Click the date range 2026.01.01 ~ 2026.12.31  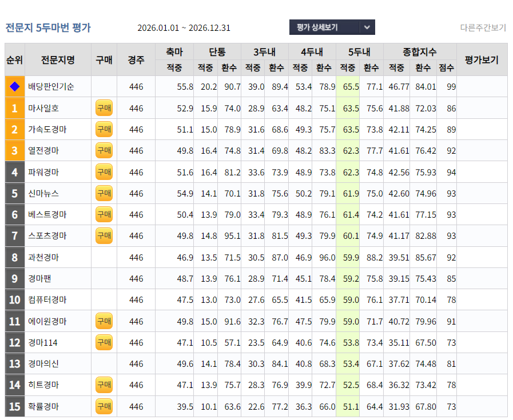(x=184, y=28)
